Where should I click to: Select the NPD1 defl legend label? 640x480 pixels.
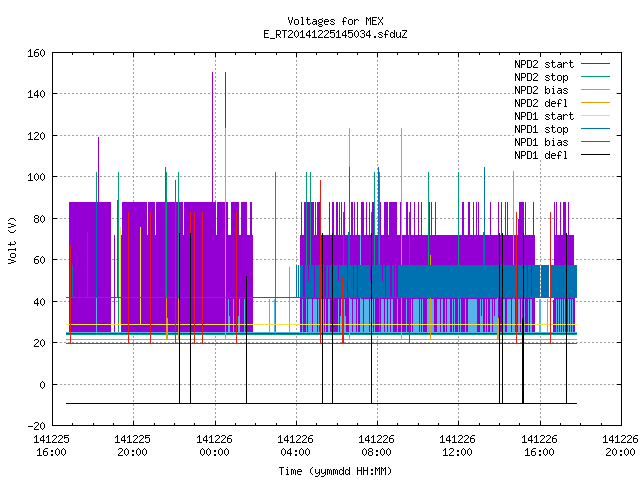coord(541,155)
